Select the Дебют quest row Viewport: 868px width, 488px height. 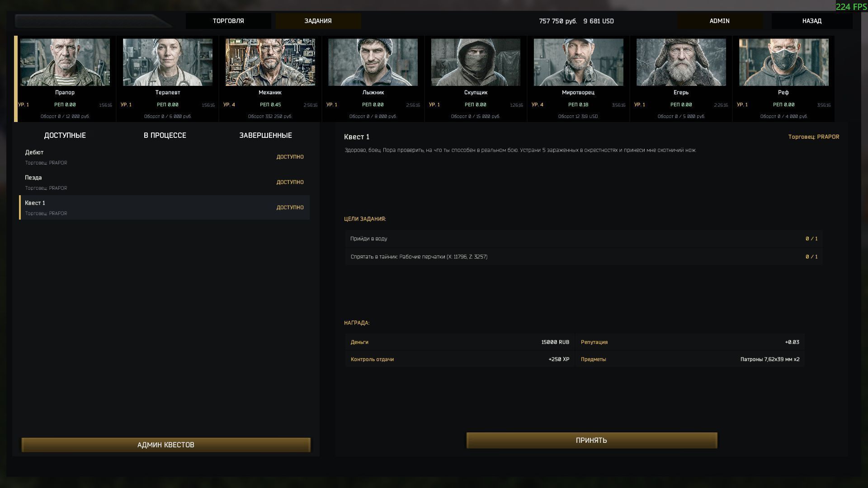(165, 157)
